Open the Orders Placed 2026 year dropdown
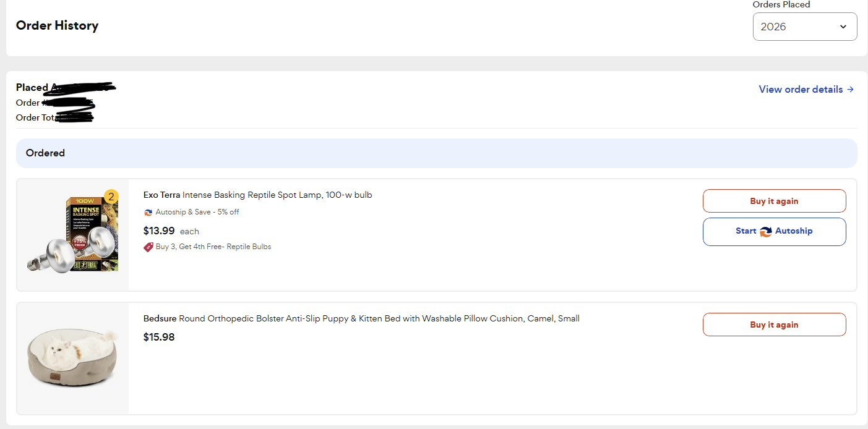The height and width of the screenshot is (429, 868). (x=804, y=27)
